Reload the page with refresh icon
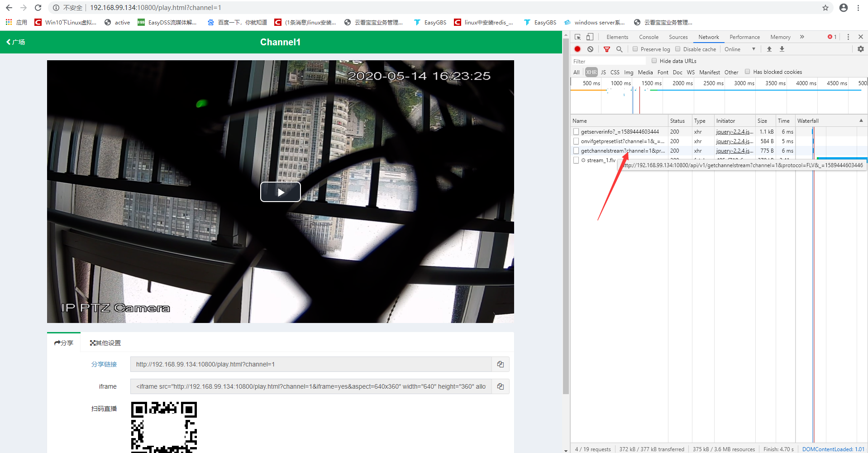 pyautogui.click(x=38, y=8)
